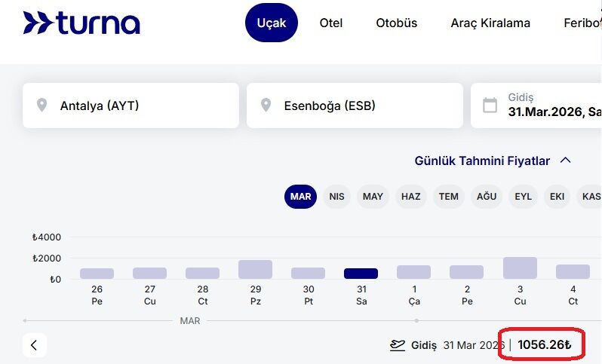
Task: Click the Antalya origin location pin icon
Action: coord(41,106)
